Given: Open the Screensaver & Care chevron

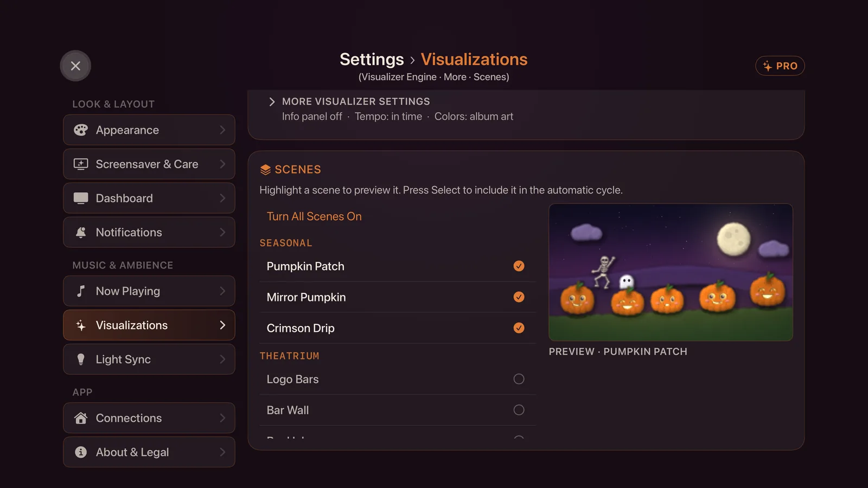Looking at the screenshot, I should 222,164.
